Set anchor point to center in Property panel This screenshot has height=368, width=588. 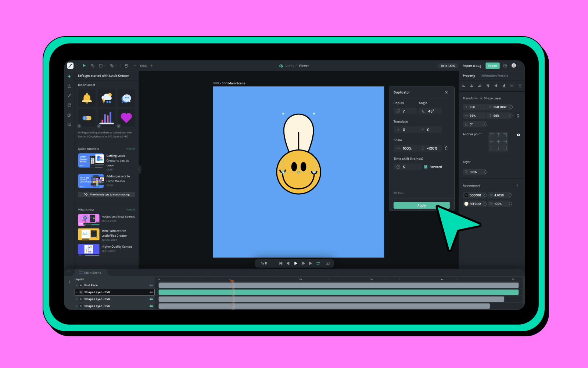498,141
